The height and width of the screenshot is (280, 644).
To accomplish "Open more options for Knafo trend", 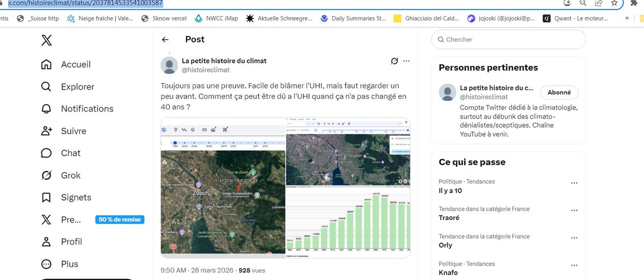I will click(575, 264).
